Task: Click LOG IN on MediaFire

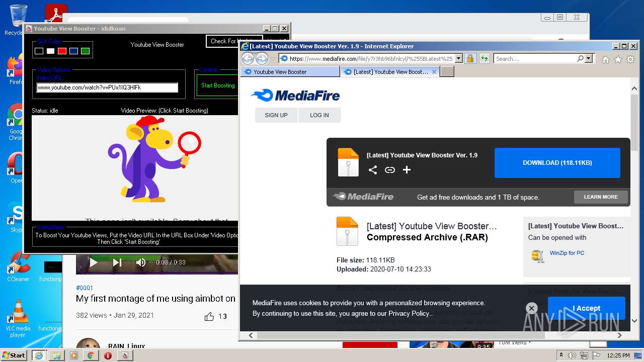Action: coord(319,115)
